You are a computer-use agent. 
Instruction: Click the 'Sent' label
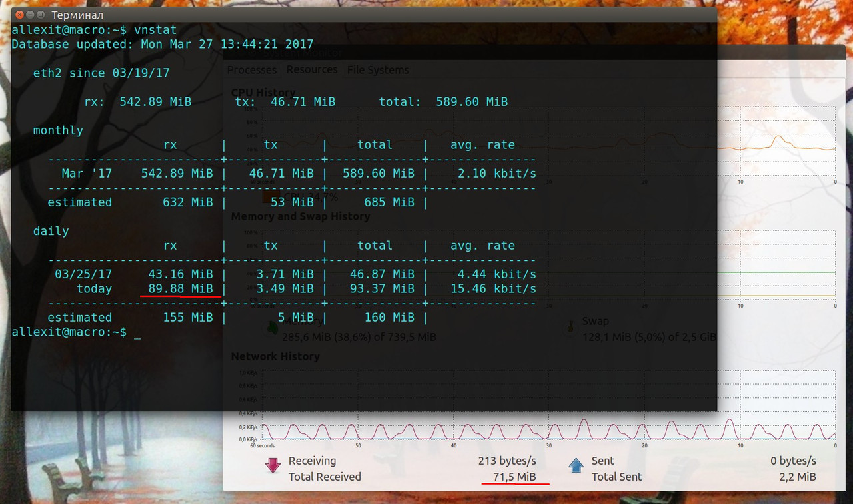coord(602,461)
